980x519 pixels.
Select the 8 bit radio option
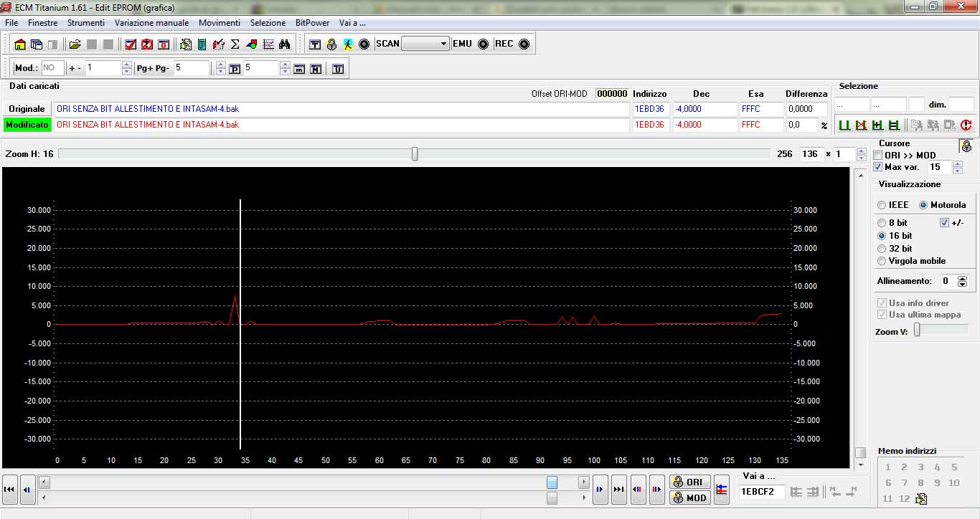point(882,223)
